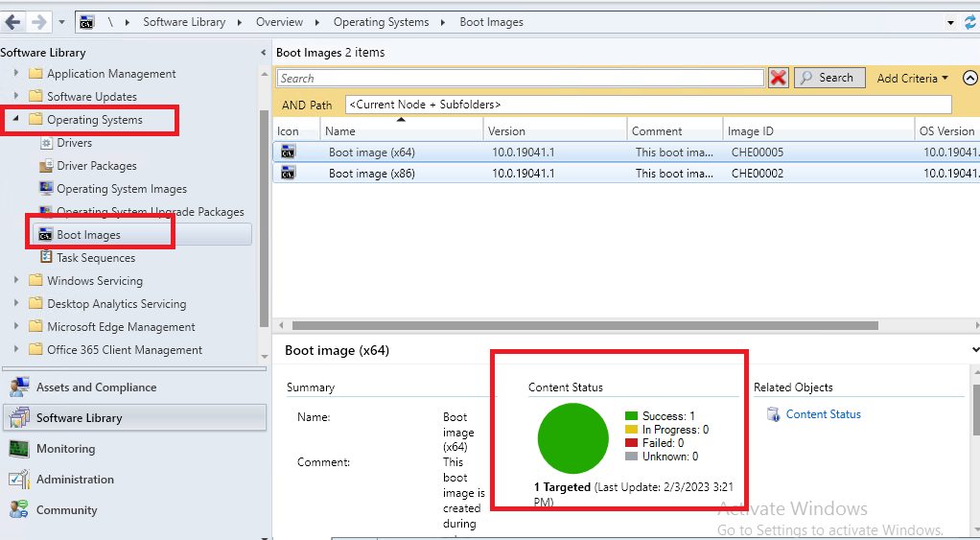Sort list by Name column header
Screen dimensions: 980x540
401,131
